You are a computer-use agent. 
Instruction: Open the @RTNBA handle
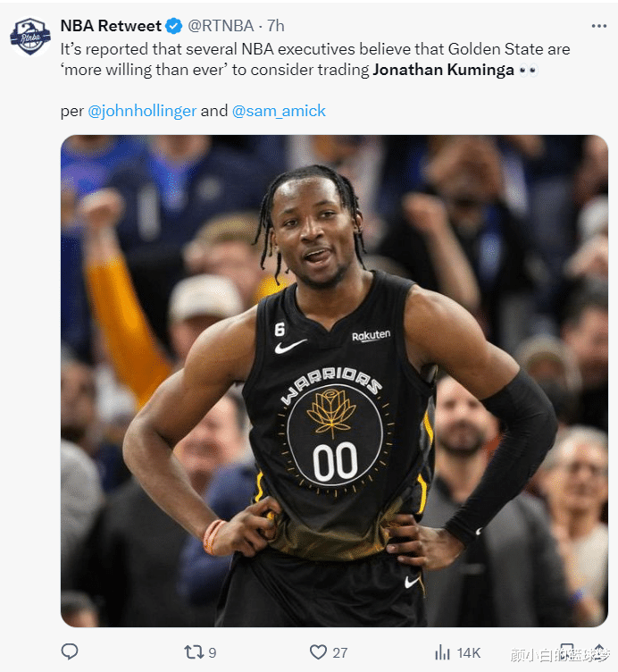(x=221, y=26)
